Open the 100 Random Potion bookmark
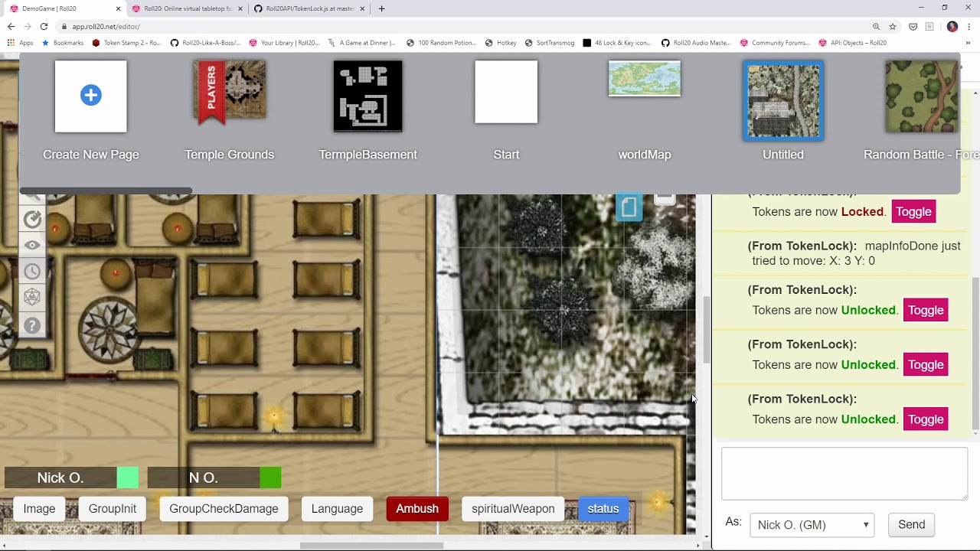The image size is (980, 551). pos(442,43)
